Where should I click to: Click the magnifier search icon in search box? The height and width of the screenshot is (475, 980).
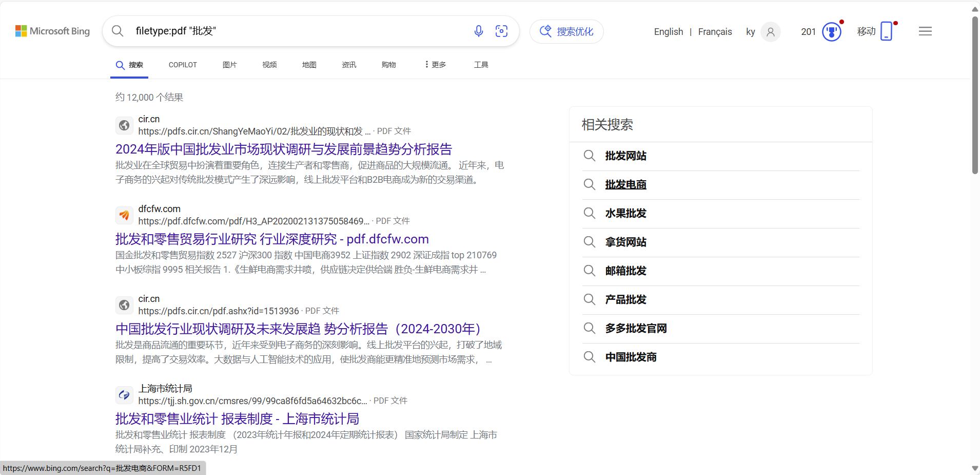(117, 31)
